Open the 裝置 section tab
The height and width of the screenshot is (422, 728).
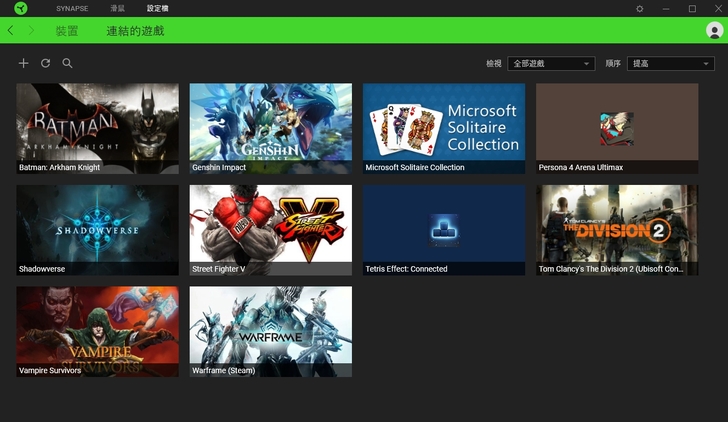[67, 31]
